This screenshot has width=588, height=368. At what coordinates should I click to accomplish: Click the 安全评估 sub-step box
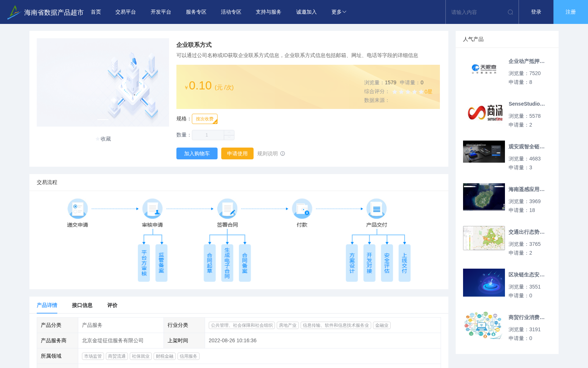point(387,263)
